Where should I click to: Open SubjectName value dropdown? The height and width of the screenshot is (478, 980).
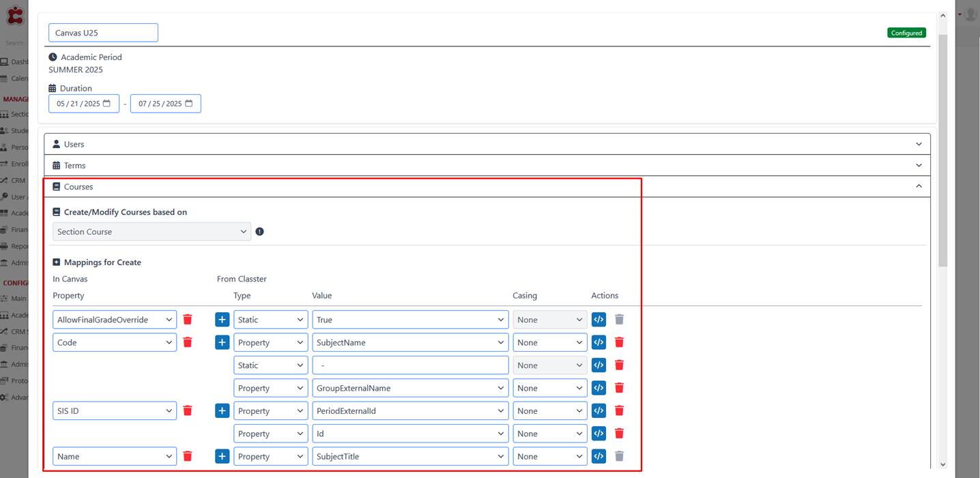pyautogui.click(x=410, y=342)
